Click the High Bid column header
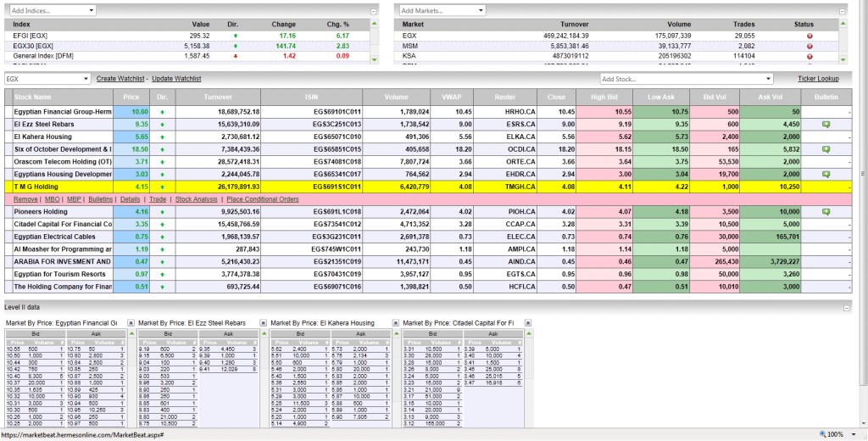The image size is (868, 441). tap(604, 97)
